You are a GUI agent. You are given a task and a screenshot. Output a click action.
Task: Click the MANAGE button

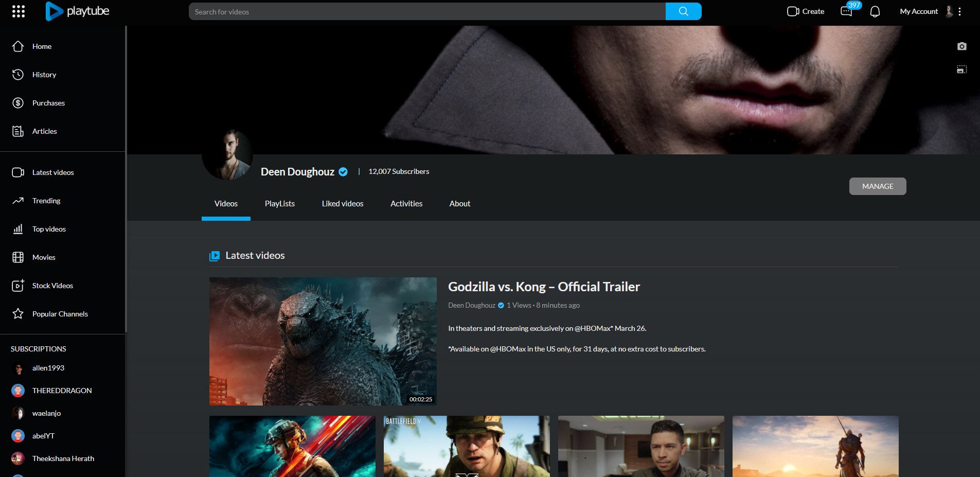(x=878, y=186)
